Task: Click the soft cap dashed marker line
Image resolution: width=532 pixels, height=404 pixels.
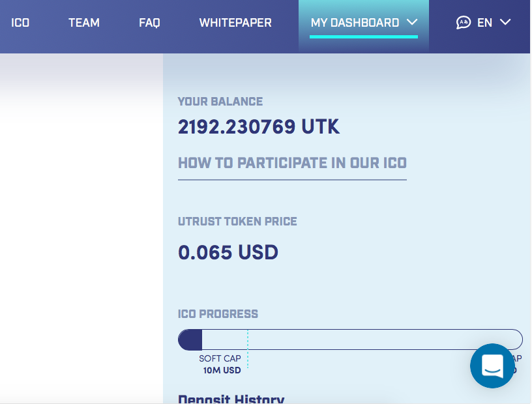Action: click(x=248, y=355)
